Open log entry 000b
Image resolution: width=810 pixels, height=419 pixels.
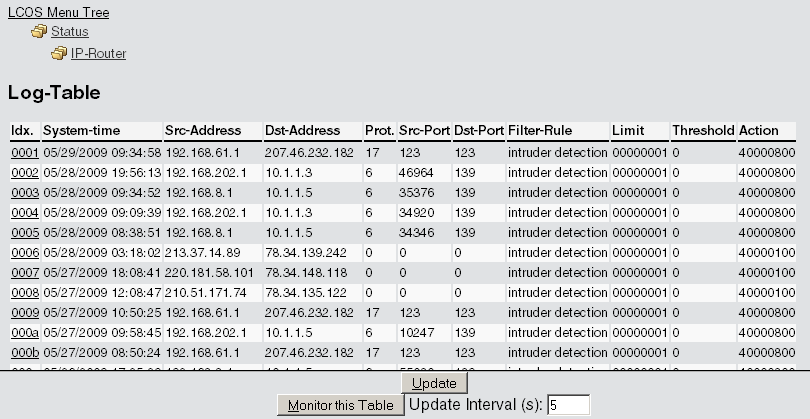pyautogui.click(x=24, y=352)
